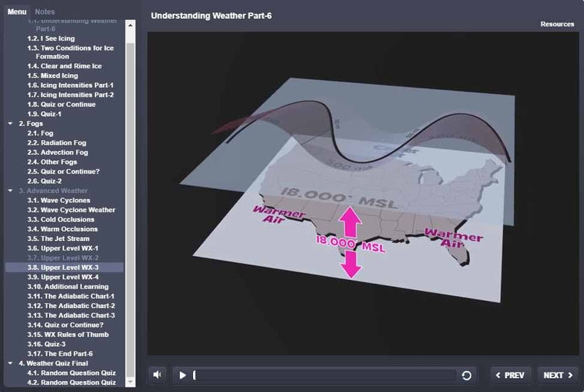Collapse the 4. Weather Quiz Final section
Screen dimensions: 584x392
click(x=10, y=363)
